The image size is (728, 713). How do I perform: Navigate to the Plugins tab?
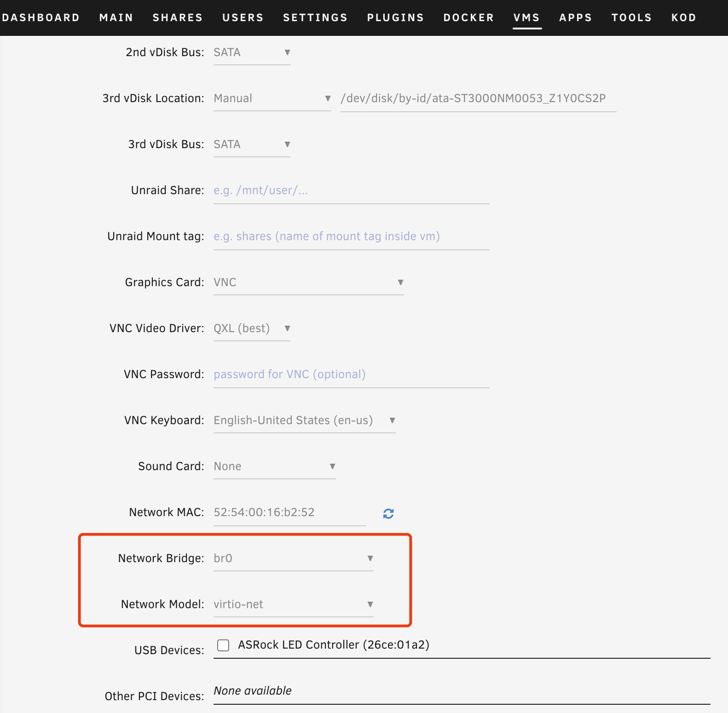pyautogui.click(x=395, y=17)
